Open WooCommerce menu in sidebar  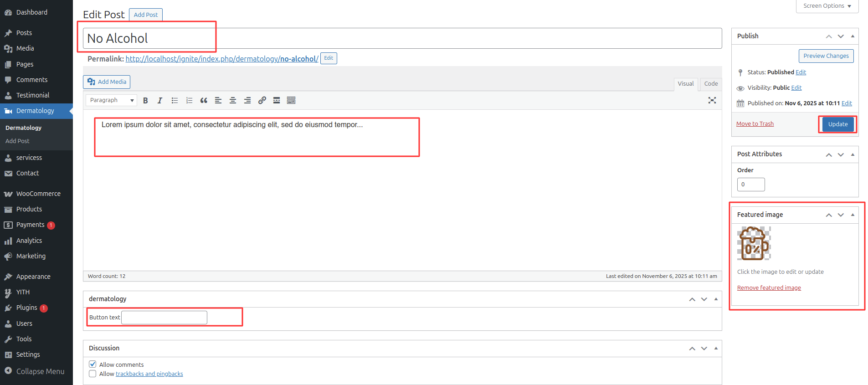coord(38,194)
